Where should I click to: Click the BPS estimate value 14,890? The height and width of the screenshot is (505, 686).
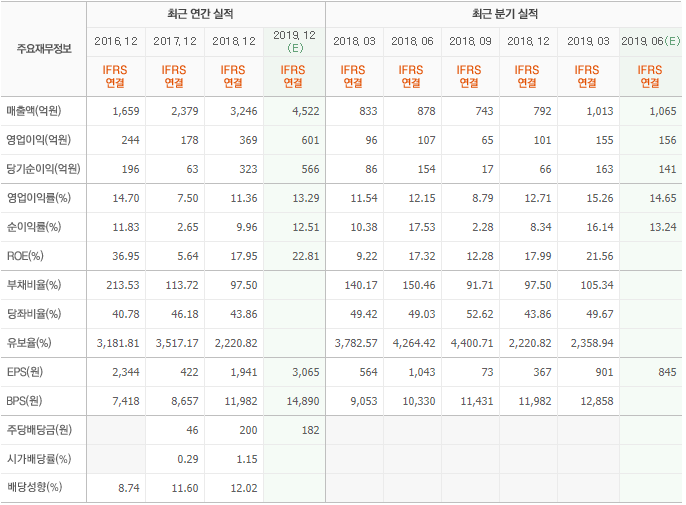303,401
